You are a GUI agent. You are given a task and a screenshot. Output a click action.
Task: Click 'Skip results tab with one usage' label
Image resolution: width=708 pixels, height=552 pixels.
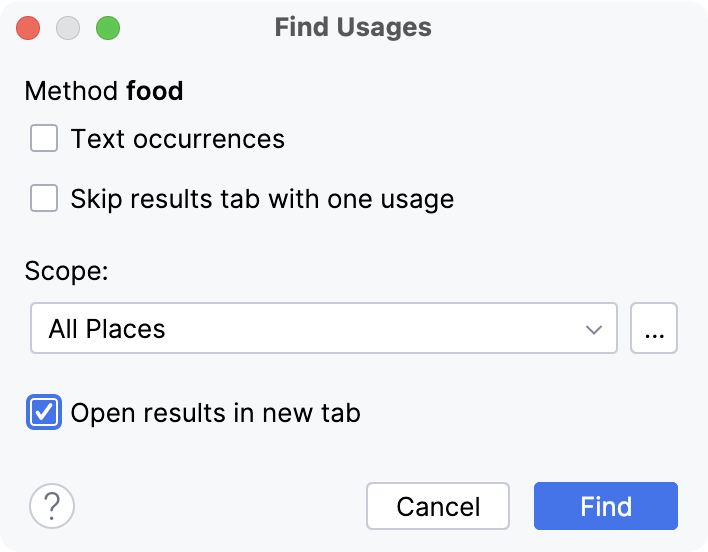click(262, 199)
